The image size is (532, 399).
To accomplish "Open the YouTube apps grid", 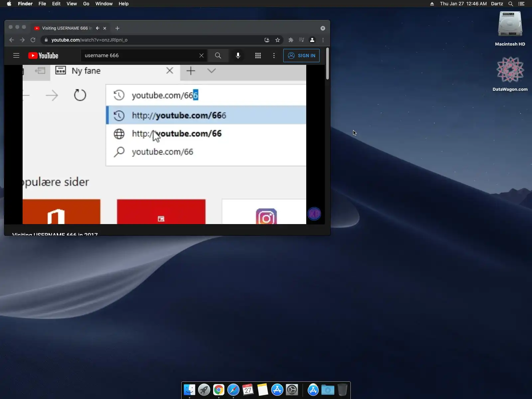I will tap(258, 56).
